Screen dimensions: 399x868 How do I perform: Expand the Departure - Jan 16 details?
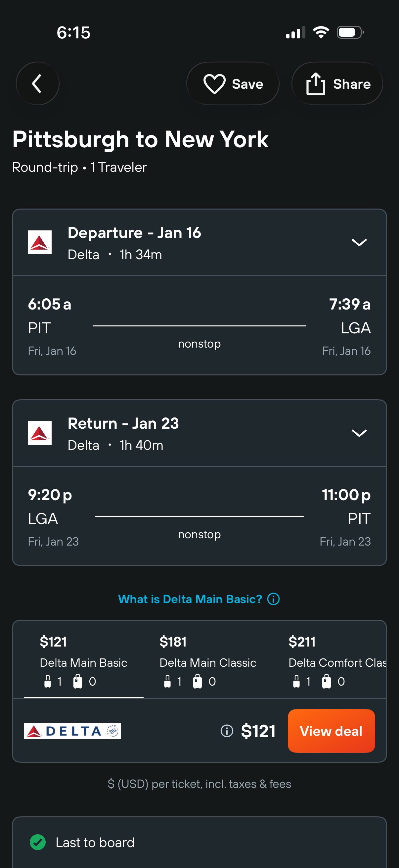tap(359, 242)
